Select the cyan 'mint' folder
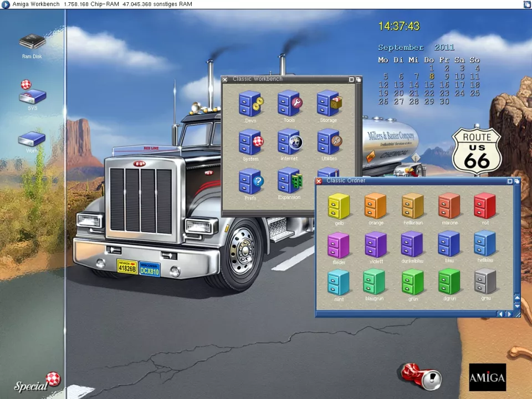 (339, 283)
